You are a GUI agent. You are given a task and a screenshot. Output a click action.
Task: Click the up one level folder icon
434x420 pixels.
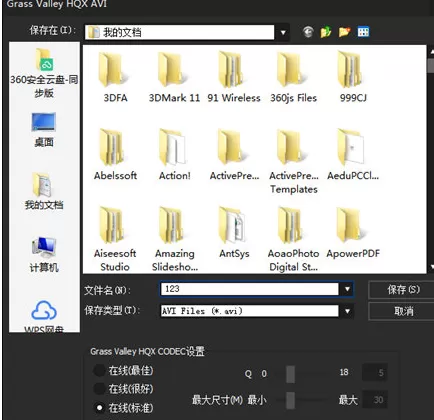point(326,32)
